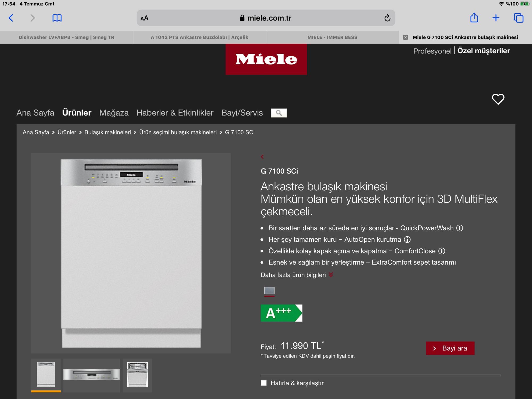Click the Bayi ara button

(x=450, y=348)
